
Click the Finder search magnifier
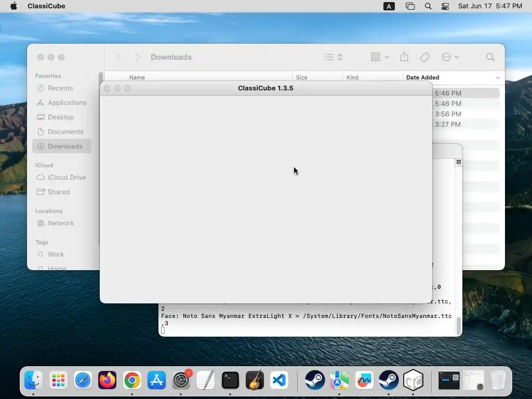pos(490,57)
